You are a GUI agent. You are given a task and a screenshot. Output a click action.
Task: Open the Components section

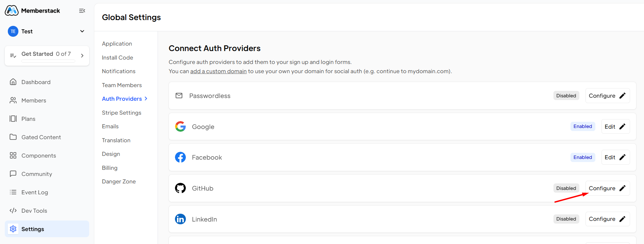coord(47,156)
